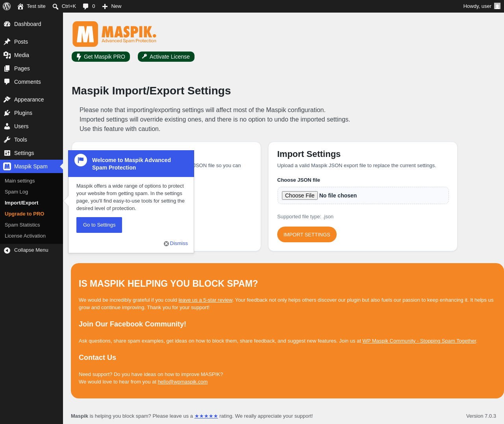Click the Appearance paintbrush icon
The width and height of the screenshot is (504, 424).
[7, 100]
